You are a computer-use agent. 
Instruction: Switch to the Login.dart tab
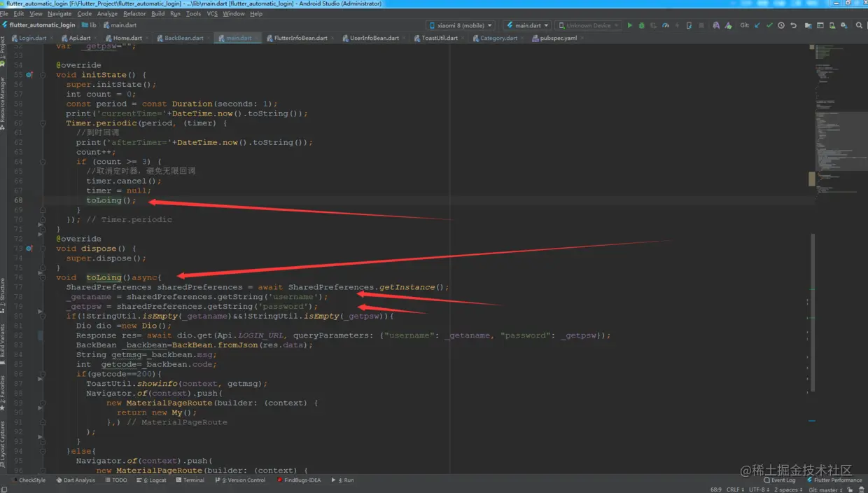[x=32, y=38]
